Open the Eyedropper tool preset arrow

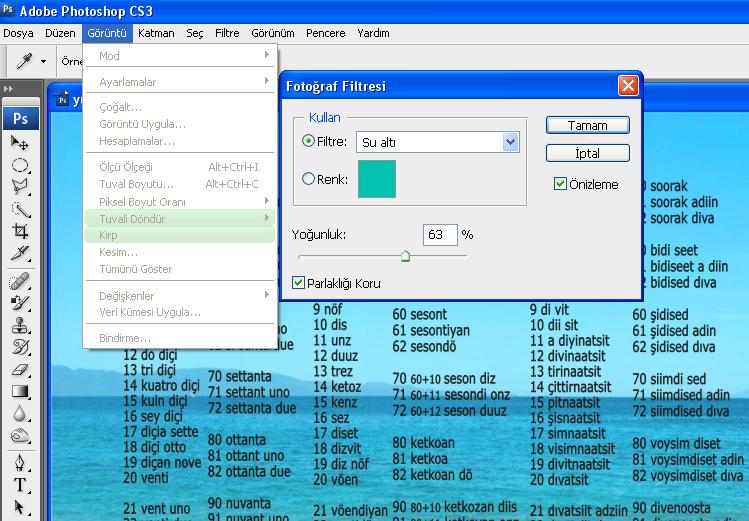(x=43, y=61)
